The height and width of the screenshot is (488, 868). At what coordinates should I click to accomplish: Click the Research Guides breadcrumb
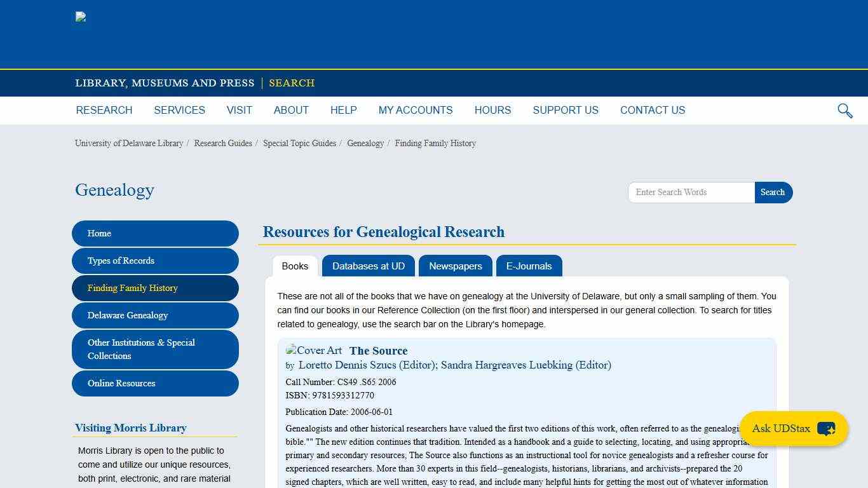point(222,143)
